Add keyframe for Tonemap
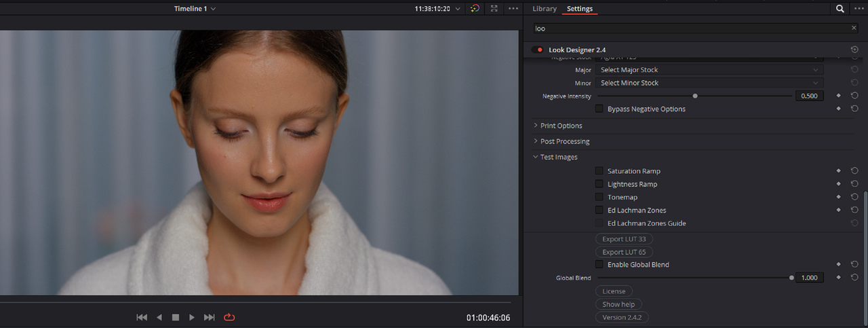Image resolution: width=868 pixels, height=328 pixels. tap(839, 197)
